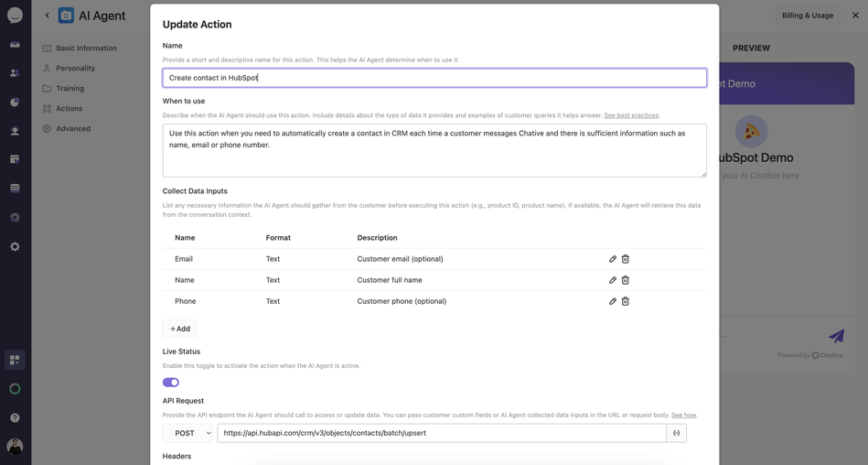
Task: Open the reports pie chart icon
Action: coord(15,102)
